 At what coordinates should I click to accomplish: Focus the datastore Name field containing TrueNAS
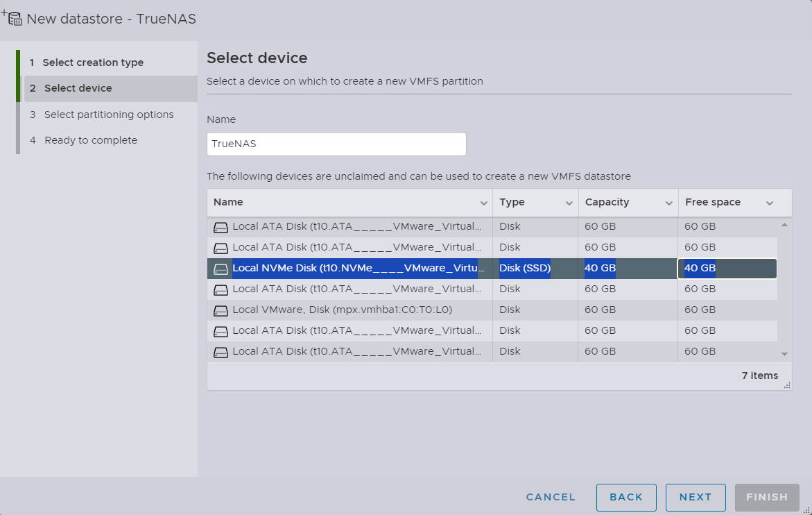tap(336, 144)
